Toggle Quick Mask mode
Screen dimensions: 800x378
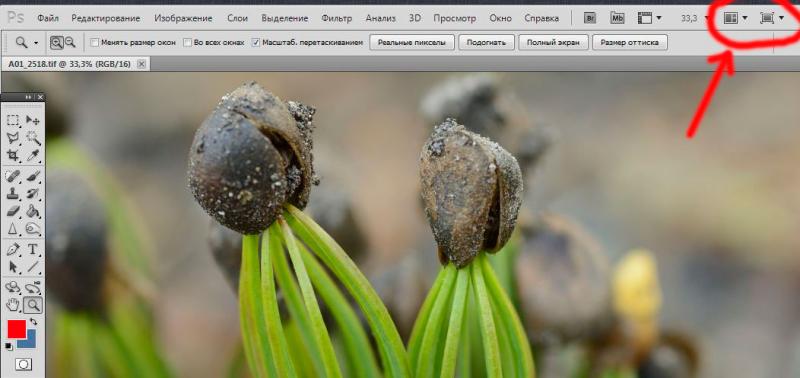(x=23, y=364)
